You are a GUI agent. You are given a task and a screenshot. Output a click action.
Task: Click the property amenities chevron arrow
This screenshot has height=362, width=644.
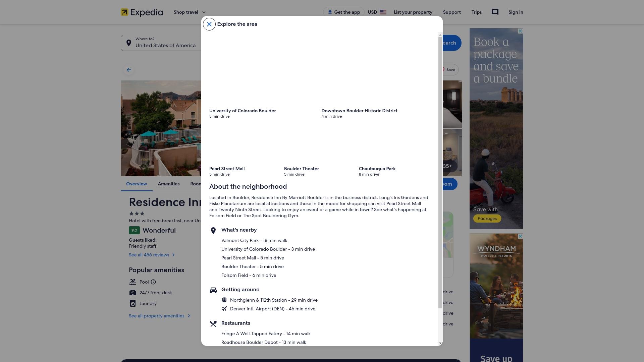click(x=189, y=316)
